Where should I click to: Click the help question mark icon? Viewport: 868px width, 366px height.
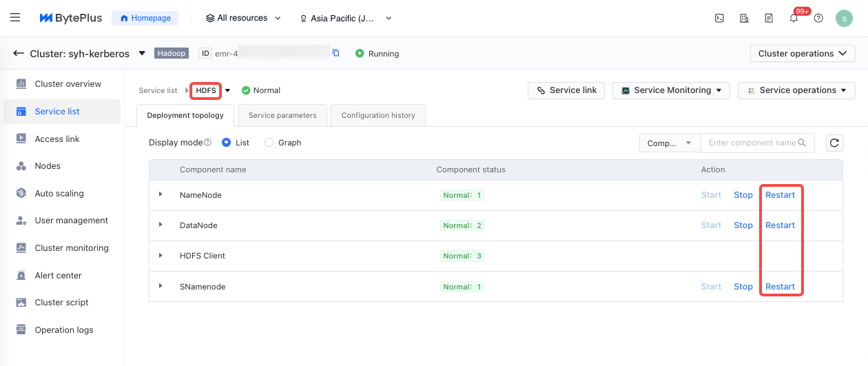click(x=818, y=19)
